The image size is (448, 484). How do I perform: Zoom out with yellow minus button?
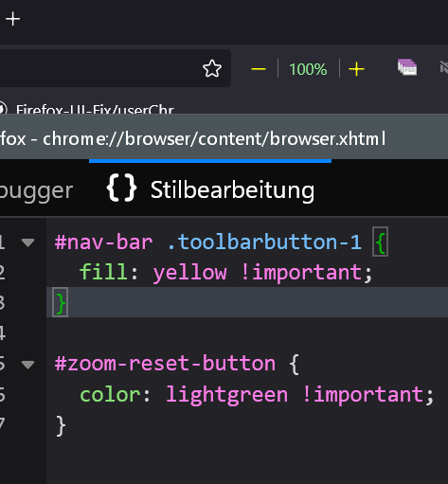(x=259, y=69)
